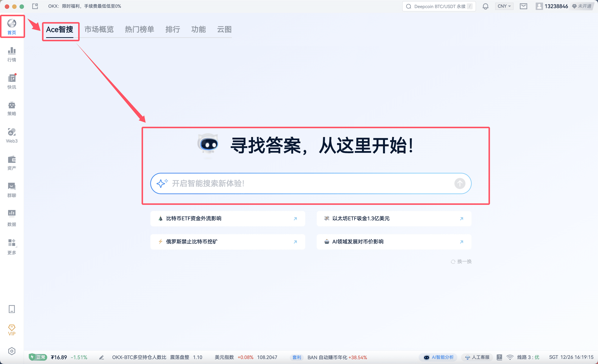Open arrow on 比特币ETF资金外流影响 card
The image size is (598, 364).
pos(295,218)
